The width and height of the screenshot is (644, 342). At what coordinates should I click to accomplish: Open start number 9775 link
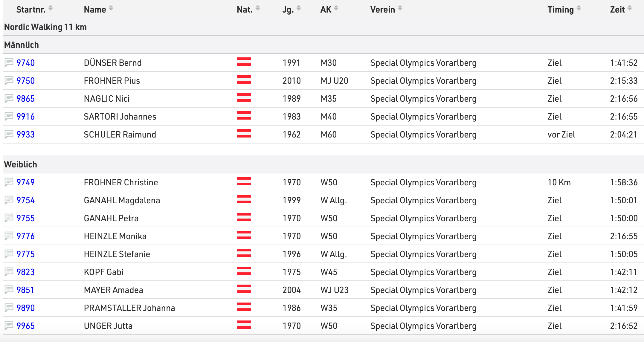(x=26, y=254)
